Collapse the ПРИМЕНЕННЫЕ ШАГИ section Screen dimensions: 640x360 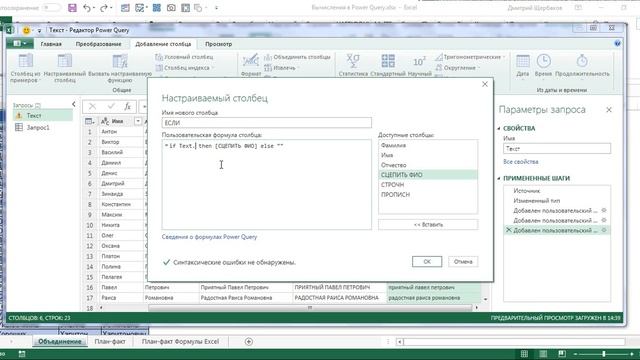click(499, 178)
